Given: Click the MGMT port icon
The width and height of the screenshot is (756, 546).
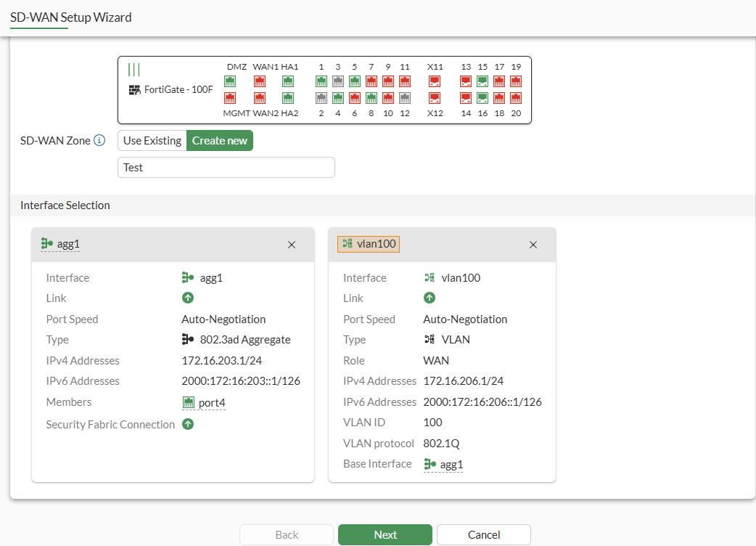Looking at the screenshot, I should pyautogui.click(x=230, y=98).
